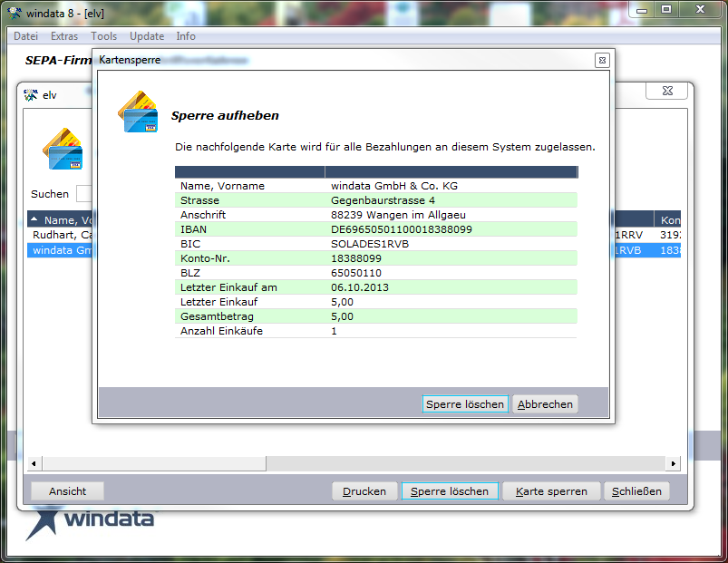Close the elv child window
The width and height of the screenshot is (728, 563).
[667, 91]
